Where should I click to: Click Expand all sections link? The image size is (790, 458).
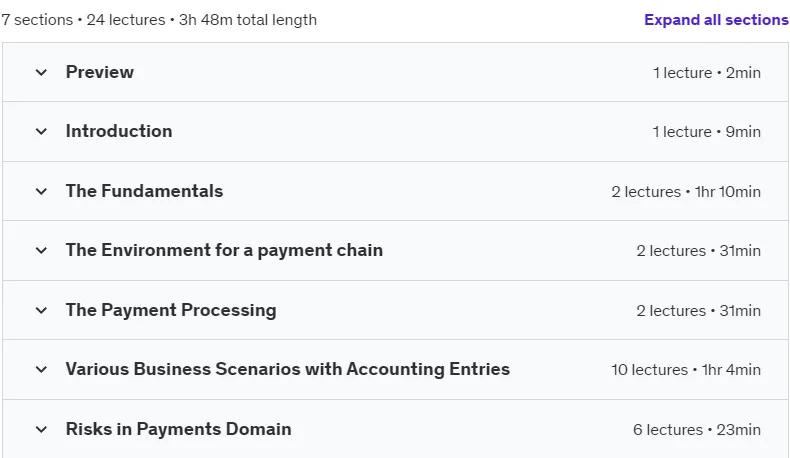[x=716, y=20]
